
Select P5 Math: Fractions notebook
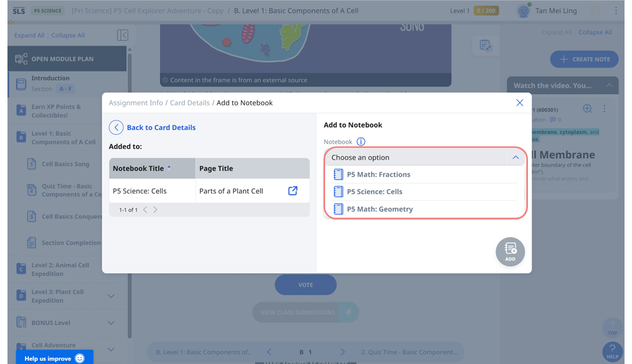pos(378,175)
